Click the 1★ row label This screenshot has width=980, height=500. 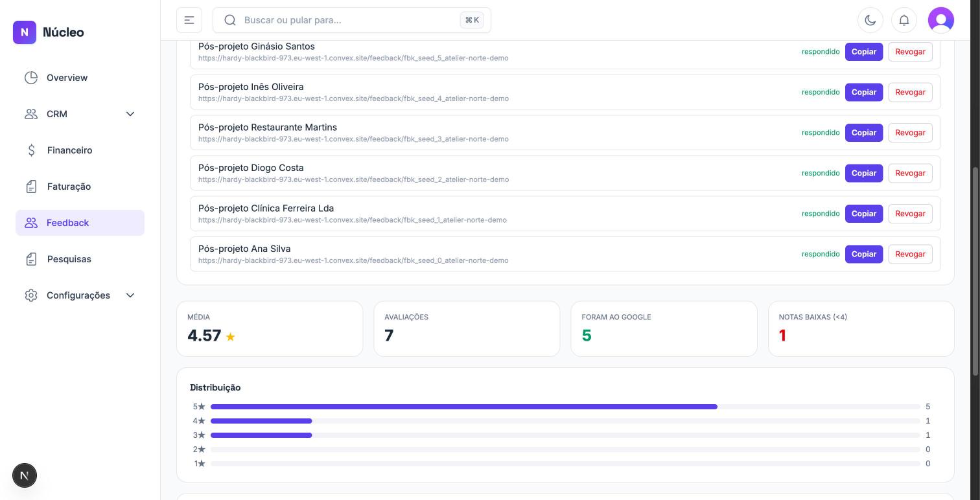pos(200,464)
